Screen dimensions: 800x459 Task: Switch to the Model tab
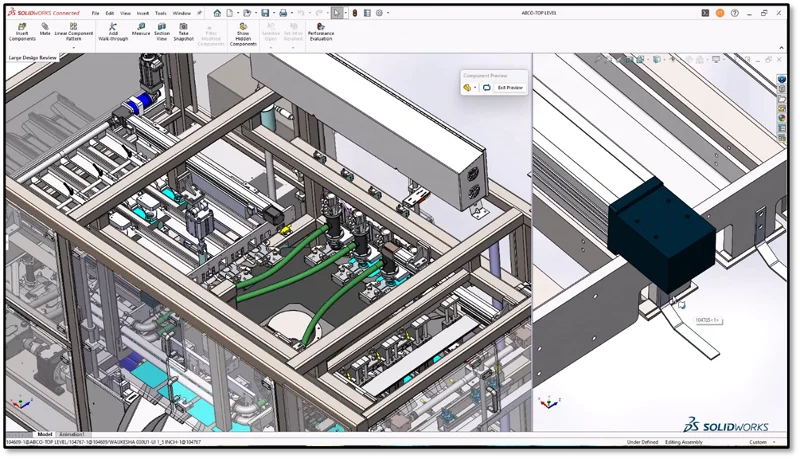click(44, 434)
